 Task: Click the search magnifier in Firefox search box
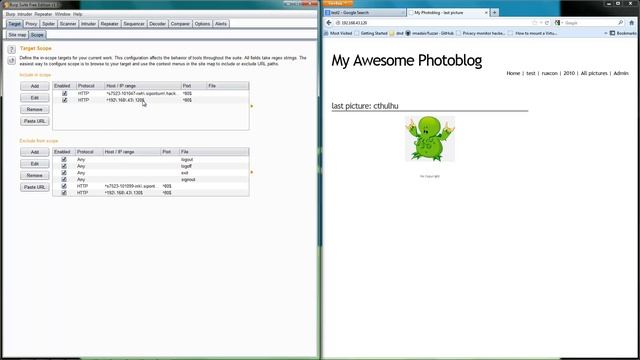pos(620,23)
